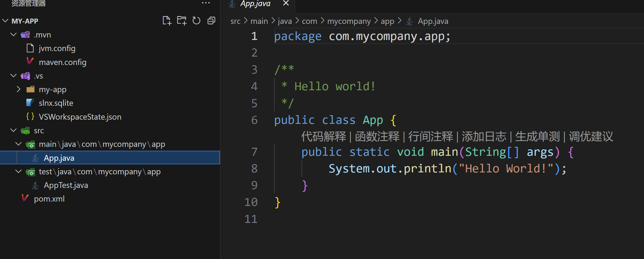The width and height of the screenshot is (644, 259).
Task: Click line number 7 in gutter
Action: click(254, 152)
